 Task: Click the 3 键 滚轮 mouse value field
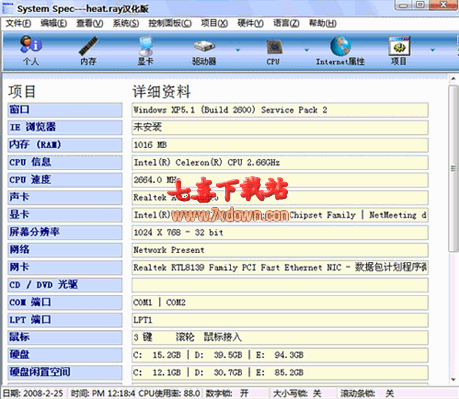tap(280, 337)
